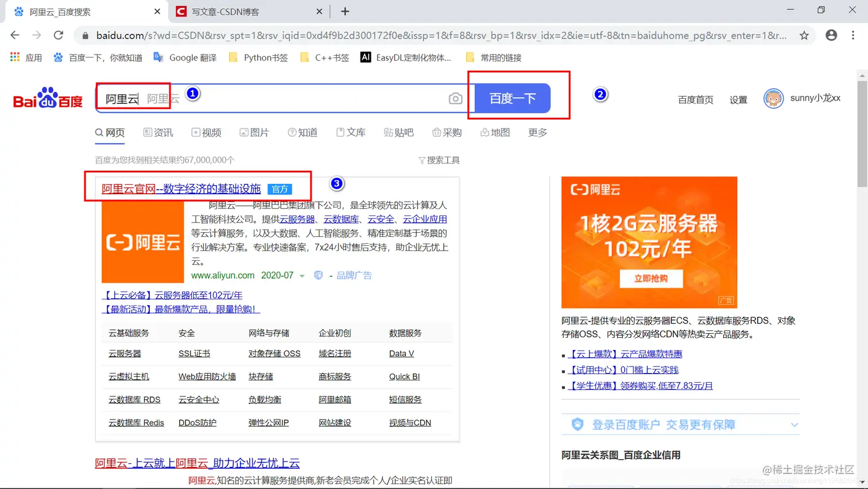Open 【学生优惠】领券购买 link

pos(640,386)
